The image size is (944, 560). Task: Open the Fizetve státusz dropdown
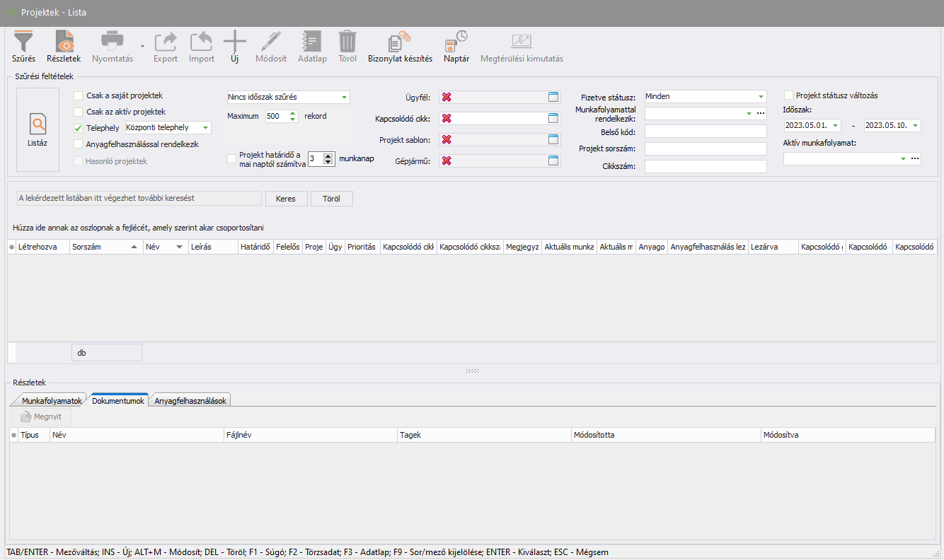761,96
